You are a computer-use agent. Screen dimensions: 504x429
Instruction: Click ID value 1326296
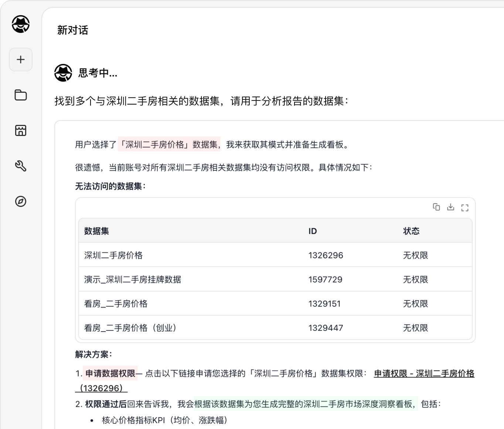tap(326, 255)
